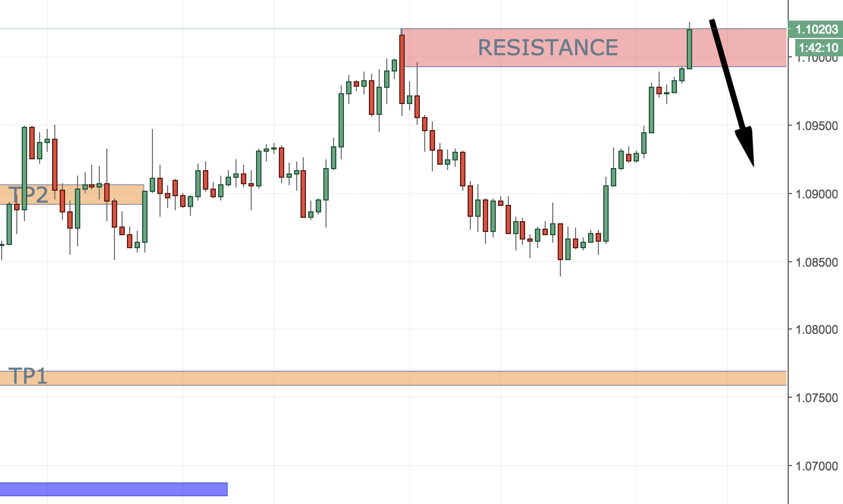843x504 pixels.
Task: Click the 1.09500 price axis label
Action: [x=816, y=126]
